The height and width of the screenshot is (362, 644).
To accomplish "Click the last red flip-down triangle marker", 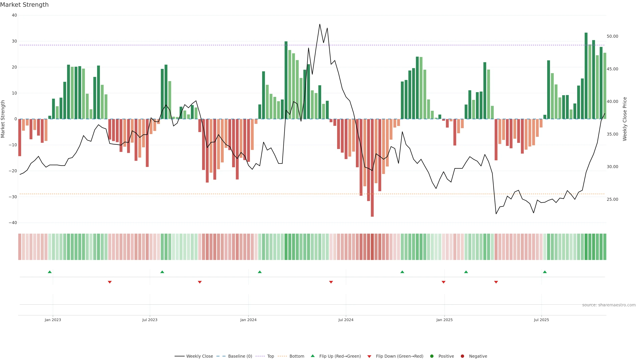I will coord(496,282).
